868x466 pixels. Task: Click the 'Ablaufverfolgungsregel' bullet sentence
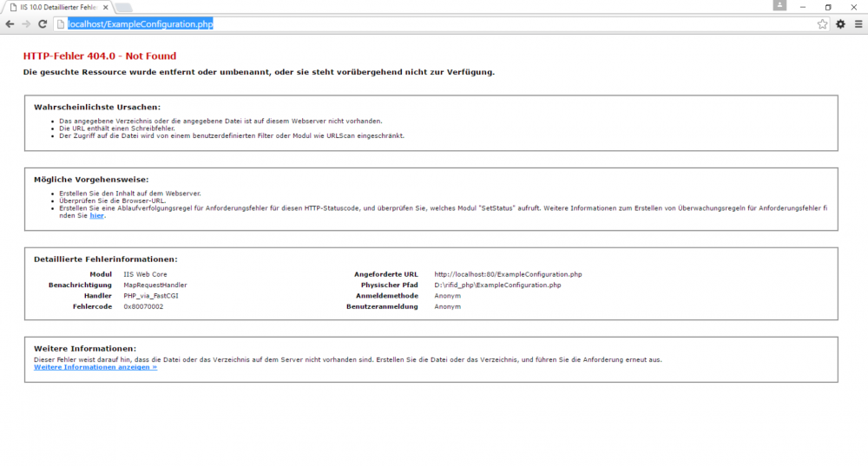pos(443,212)
